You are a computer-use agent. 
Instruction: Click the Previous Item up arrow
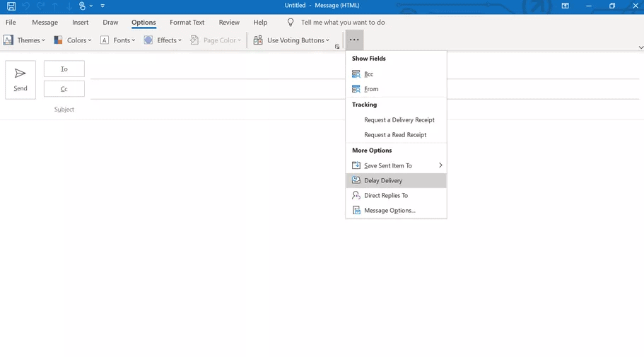coord(54,6)
